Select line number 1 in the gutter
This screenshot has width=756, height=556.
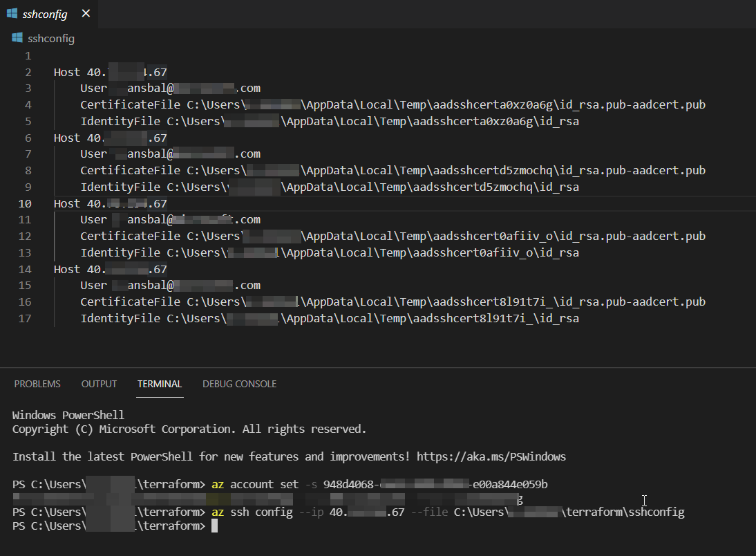[x=28, y=55]
